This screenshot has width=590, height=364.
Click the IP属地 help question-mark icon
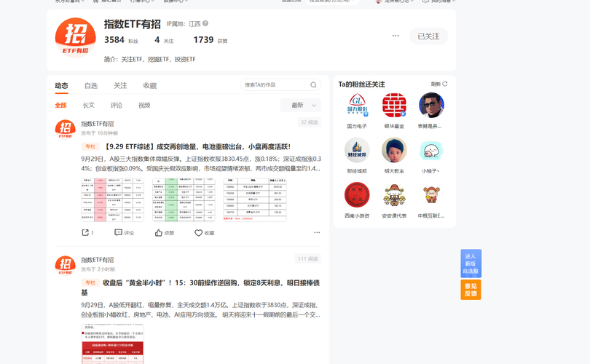205,23
